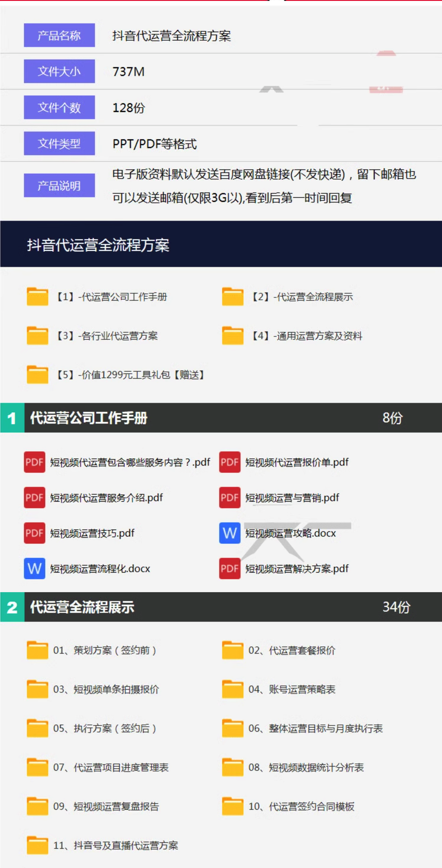Screen dimensions: 442x868
Task: Click the folder icon for 03、短视频单条拍摄报价
Action: 37,689
